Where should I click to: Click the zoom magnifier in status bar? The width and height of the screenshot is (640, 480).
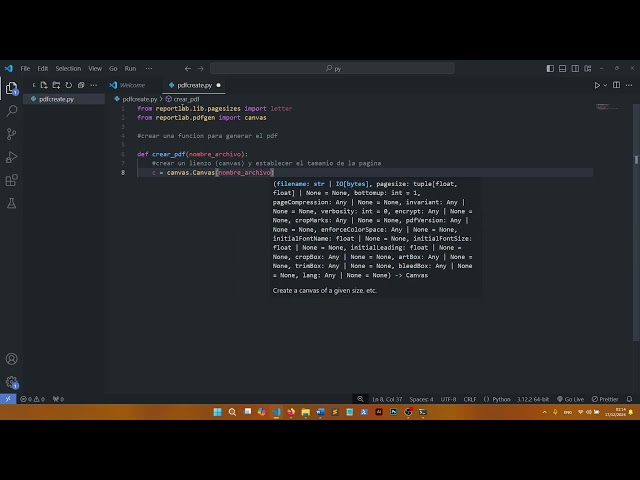(x=360, y=399)
